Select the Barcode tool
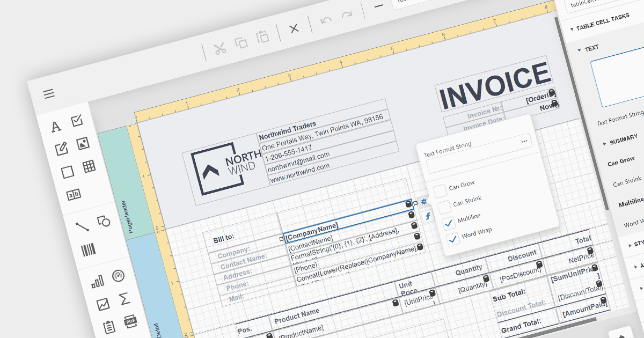644x338 pixels. 89,249
